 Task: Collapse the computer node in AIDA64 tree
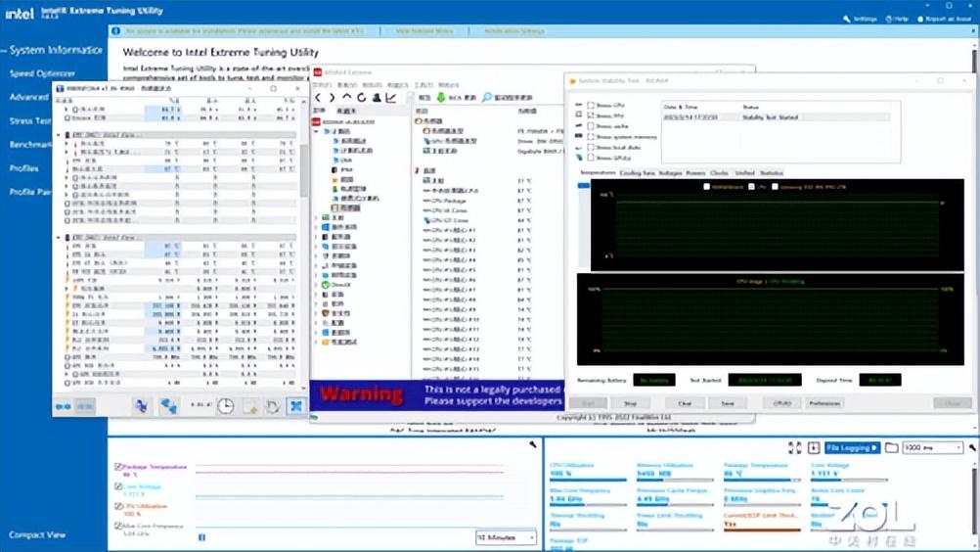tap(317, 131)
